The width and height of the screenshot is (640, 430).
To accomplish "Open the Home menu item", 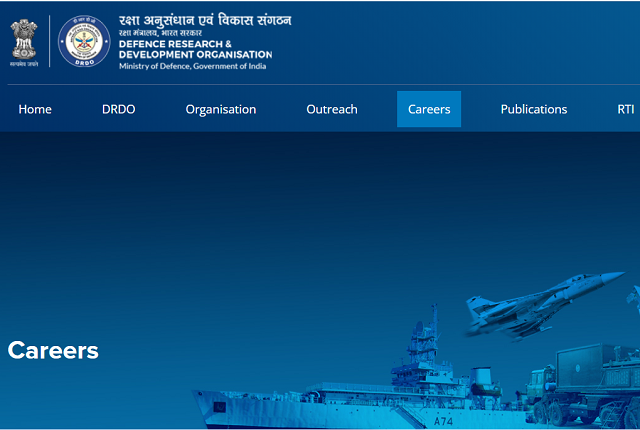I will tap(35, 110).
